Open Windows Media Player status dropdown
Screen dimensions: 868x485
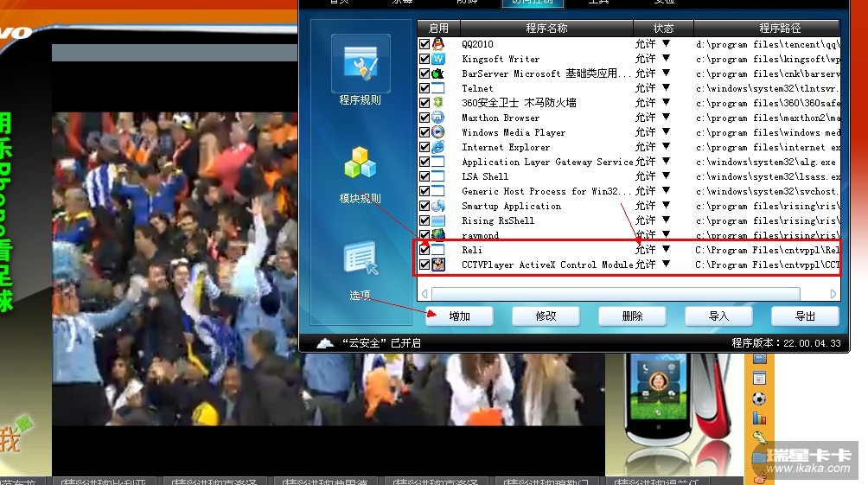pyautogui.click(x=666, y=131)
